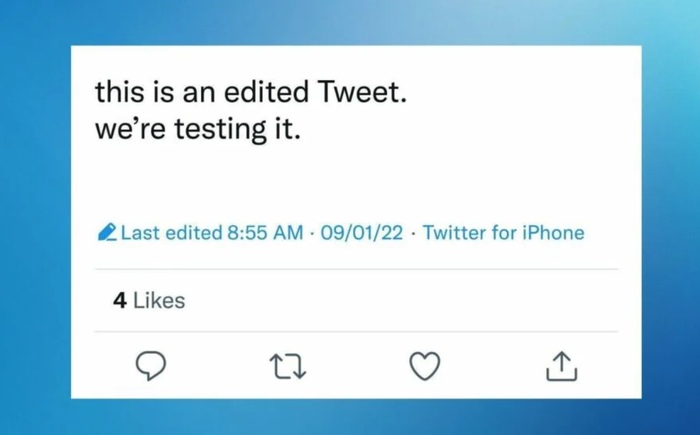
Task: Click the line "this is an edited Tweet."
Action: pyautogui.click(x=251, y=92)
